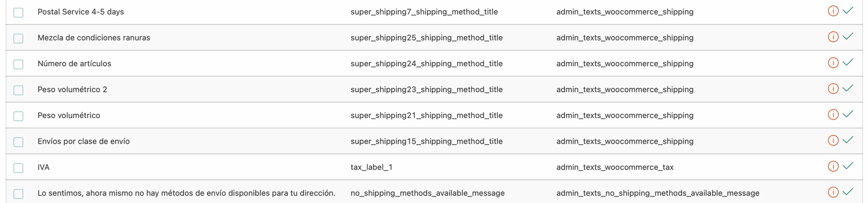The height and width of the screenshot is (203, 868).
Task: Select checkbox beside Peso volumétrico 2
Action: (x=18, y=90)
